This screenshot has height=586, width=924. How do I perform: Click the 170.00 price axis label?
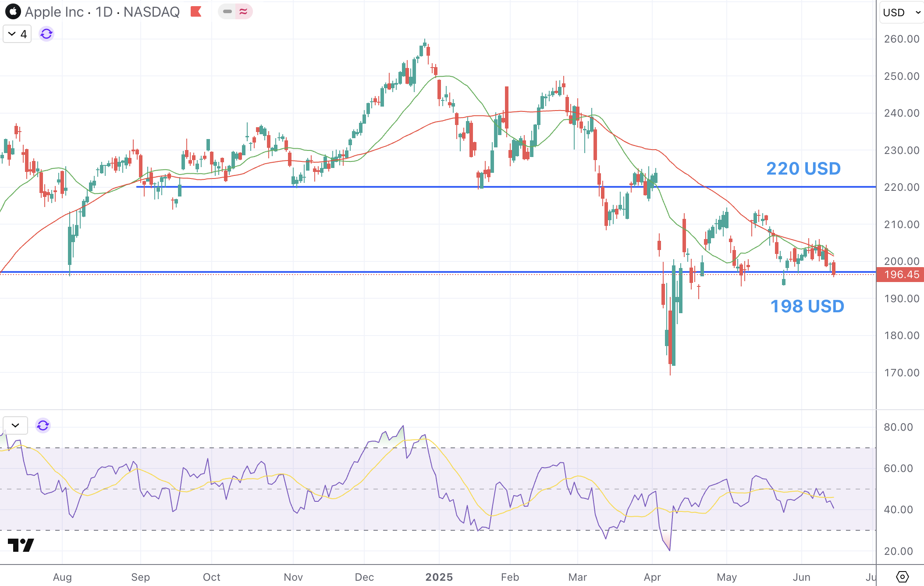(902, 373)
